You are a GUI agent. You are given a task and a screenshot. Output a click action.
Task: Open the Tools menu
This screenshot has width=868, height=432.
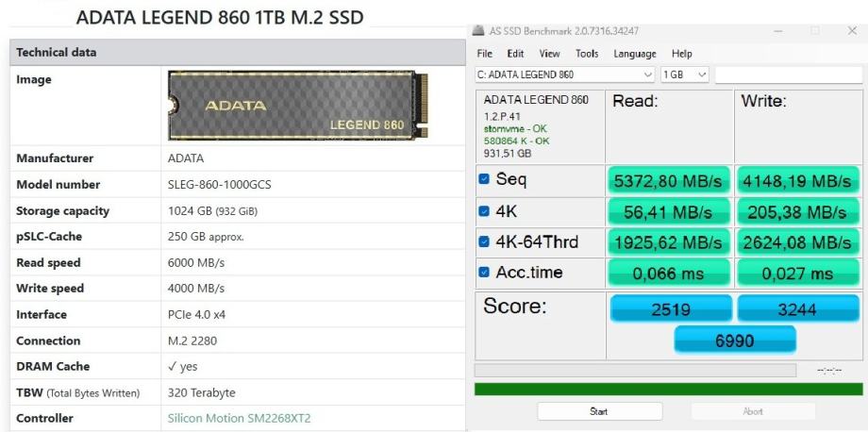click(x=587, y=54)
